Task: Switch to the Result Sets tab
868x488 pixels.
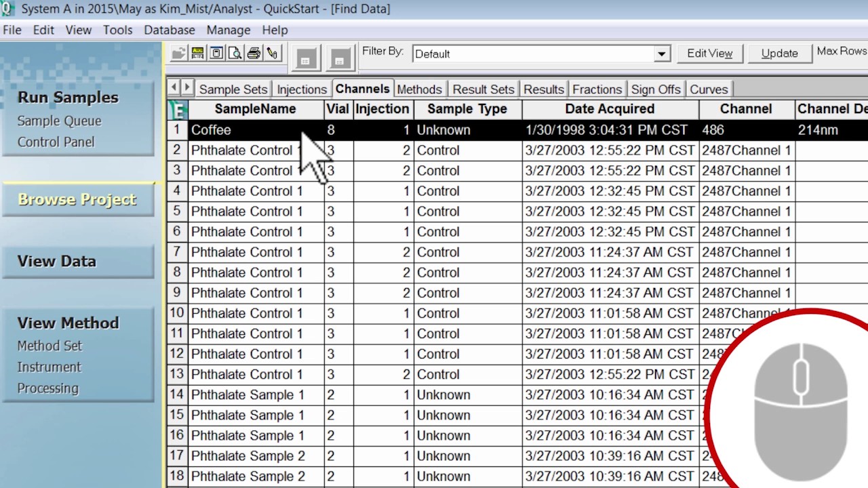Action: (484, 89)
